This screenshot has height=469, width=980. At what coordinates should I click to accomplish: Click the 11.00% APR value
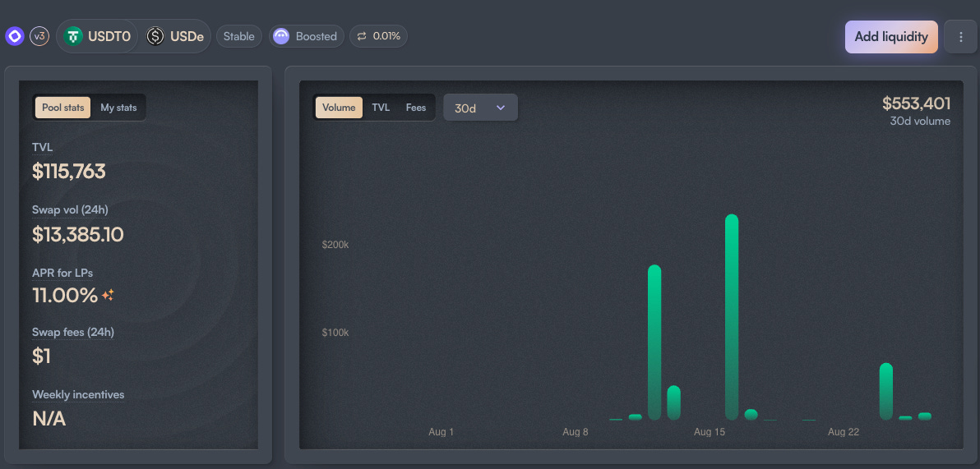[x=65, y=296]
